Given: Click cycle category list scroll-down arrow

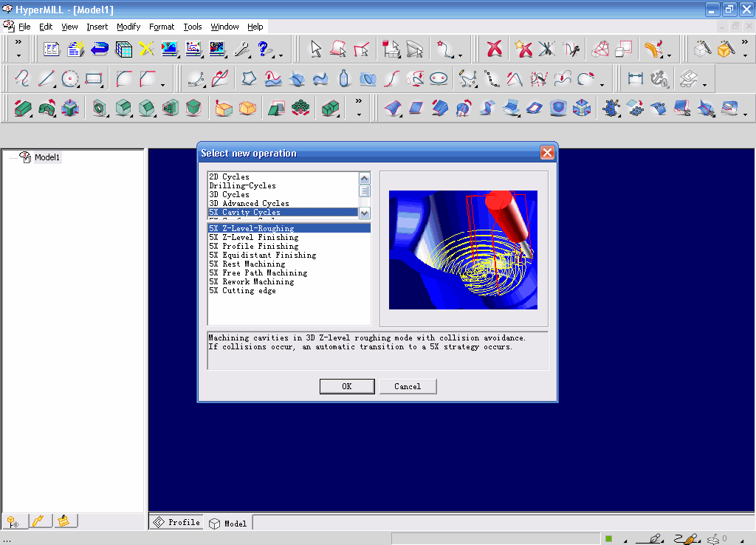Looking at the screenshot, I should (x=365, y=213).
